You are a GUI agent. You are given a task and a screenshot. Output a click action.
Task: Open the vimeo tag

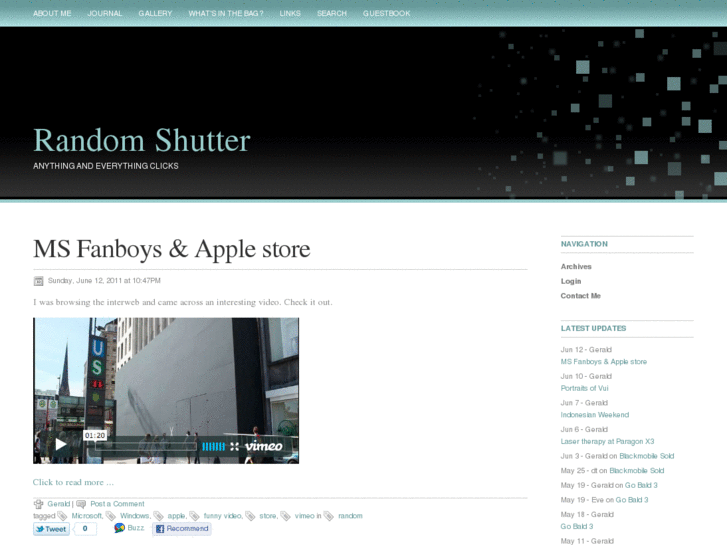304,516
